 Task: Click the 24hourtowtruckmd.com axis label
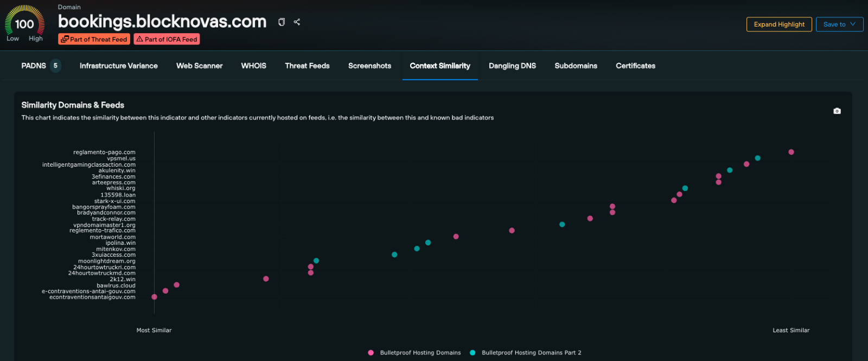(102, 273)
